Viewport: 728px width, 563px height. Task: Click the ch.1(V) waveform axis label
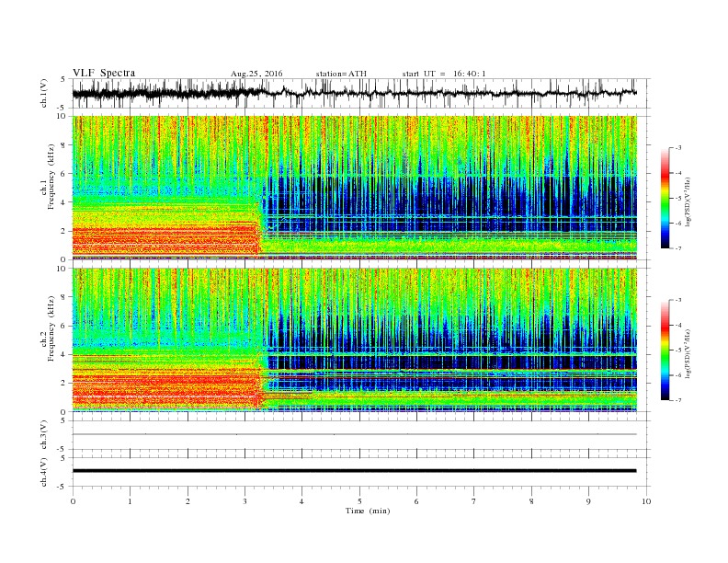point(44,93)
